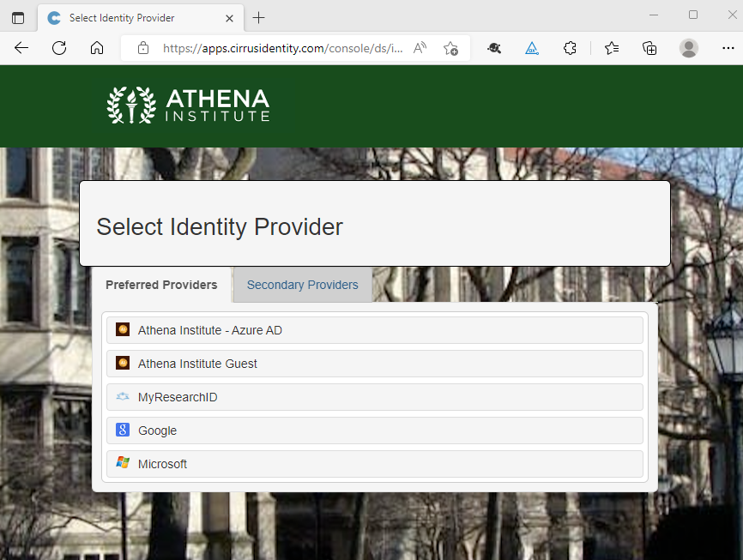The image size is (743, 560).
Task: Click the Athena Institute logo
Action: tap(188, 105)
